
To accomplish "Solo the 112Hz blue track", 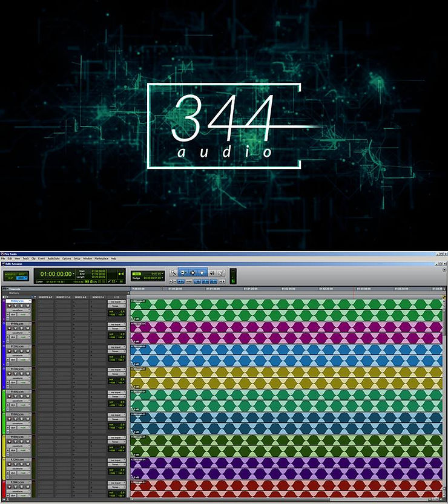I will (x=22, y=351).
